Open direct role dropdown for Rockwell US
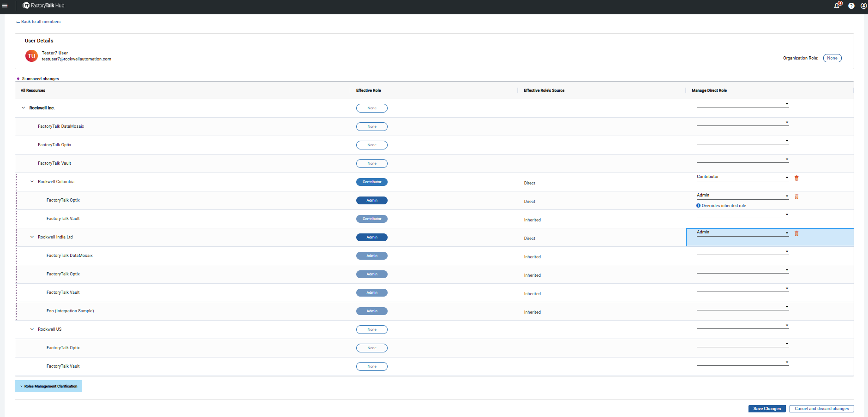The height and width of the screenshot is (417, 868). coord(742,326)
